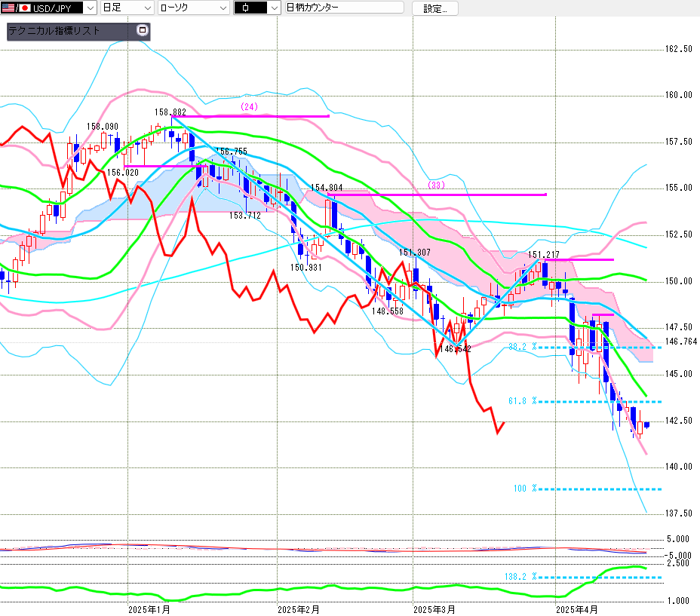Click the テクニカル指標リスト panel title
Viewport: 700px width, 616px height.
[54, 30]
